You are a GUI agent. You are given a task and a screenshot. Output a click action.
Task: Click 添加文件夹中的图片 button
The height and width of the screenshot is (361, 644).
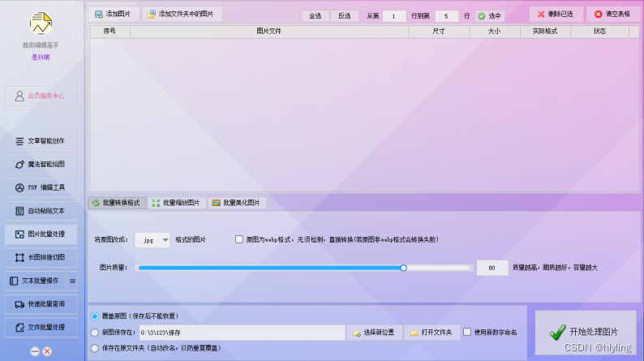pos(182,14)
